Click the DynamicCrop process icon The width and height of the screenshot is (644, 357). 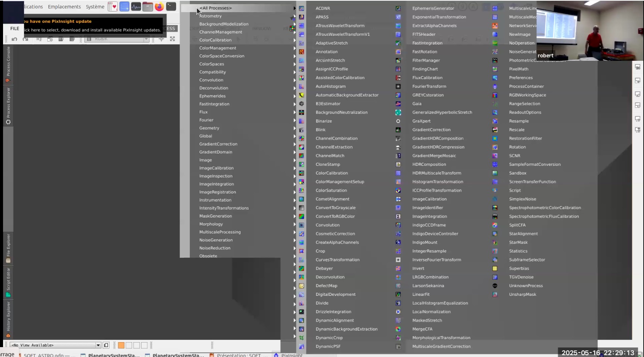tap(301, 338)
